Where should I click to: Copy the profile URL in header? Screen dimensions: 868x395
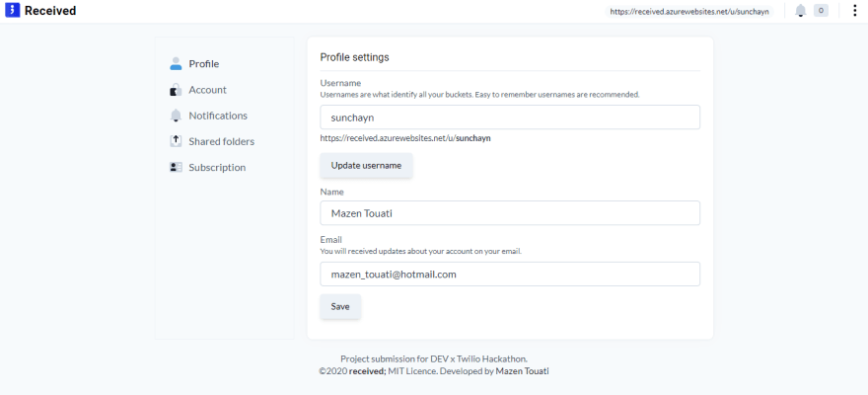point(689,11)
